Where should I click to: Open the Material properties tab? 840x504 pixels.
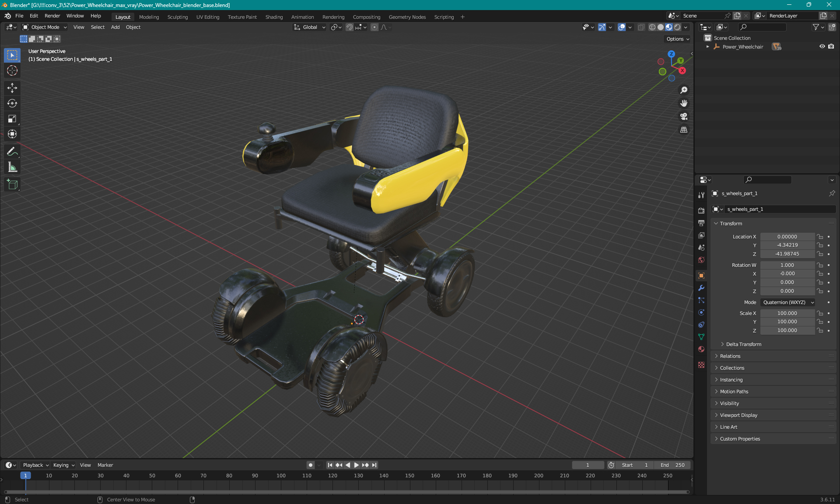tap(701, 349)
